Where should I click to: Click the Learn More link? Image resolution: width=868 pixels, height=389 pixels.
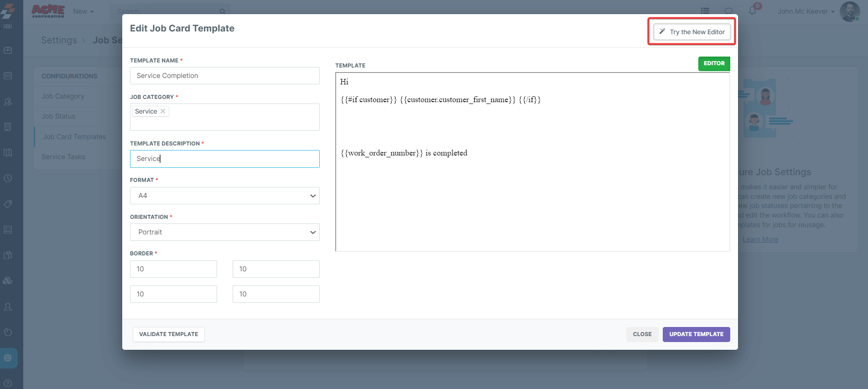click(x=760, y=239)
